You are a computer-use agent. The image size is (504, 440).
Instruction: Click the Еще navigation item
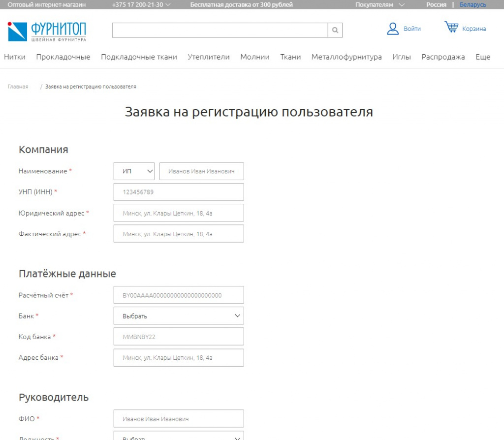tap(483, 57)
